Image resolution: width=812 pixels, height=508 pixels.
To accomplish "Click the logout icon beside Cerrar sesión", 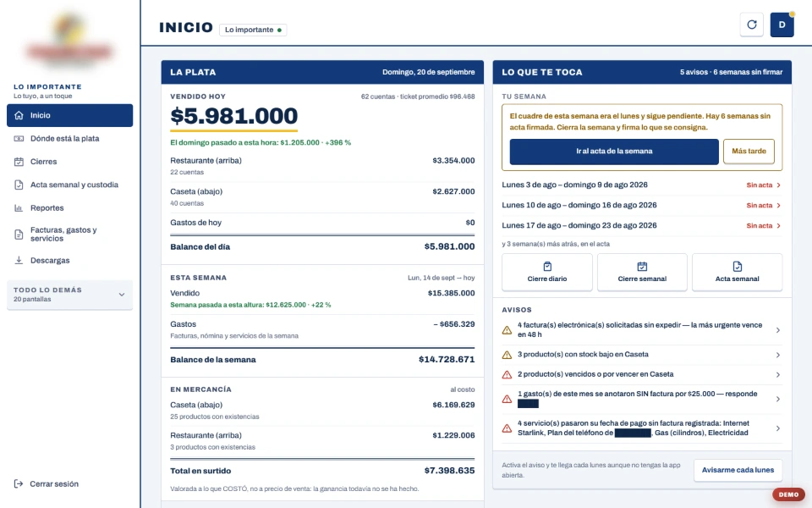I will (x=19, y=483).
